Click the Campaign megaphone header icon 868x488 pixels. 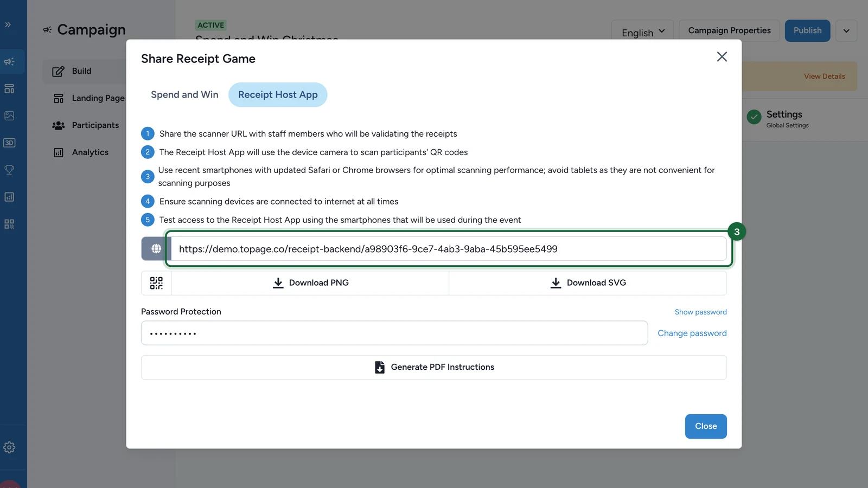click(x=48, y=30)
